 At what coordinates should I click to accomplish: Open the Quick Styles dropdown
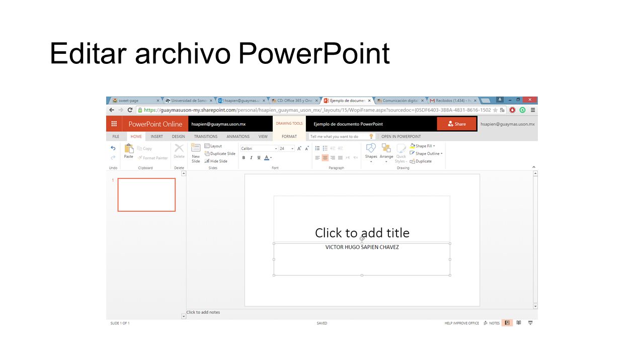401,153
